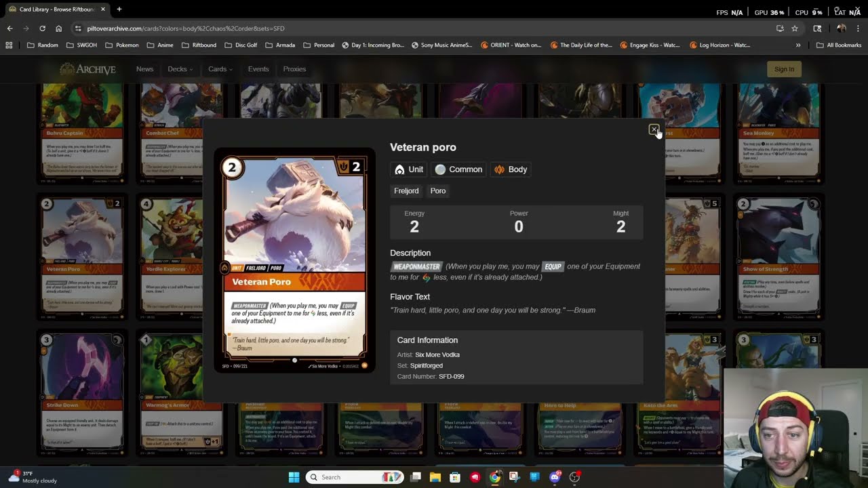The width and height of the screenshot is (868, 488).
Task: Open a new browser tab
Action: 119,9
